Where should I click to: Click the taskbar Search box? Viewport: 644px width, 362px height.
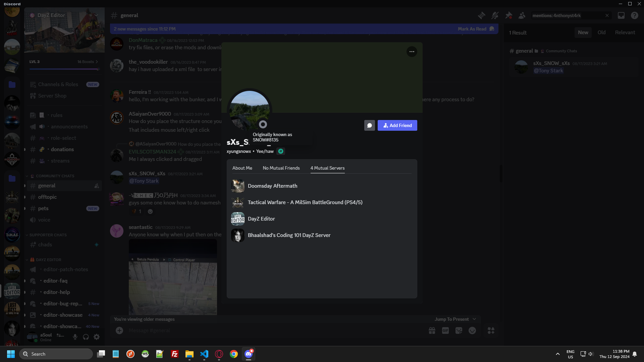pyautogui.click(x=56, y=354)
